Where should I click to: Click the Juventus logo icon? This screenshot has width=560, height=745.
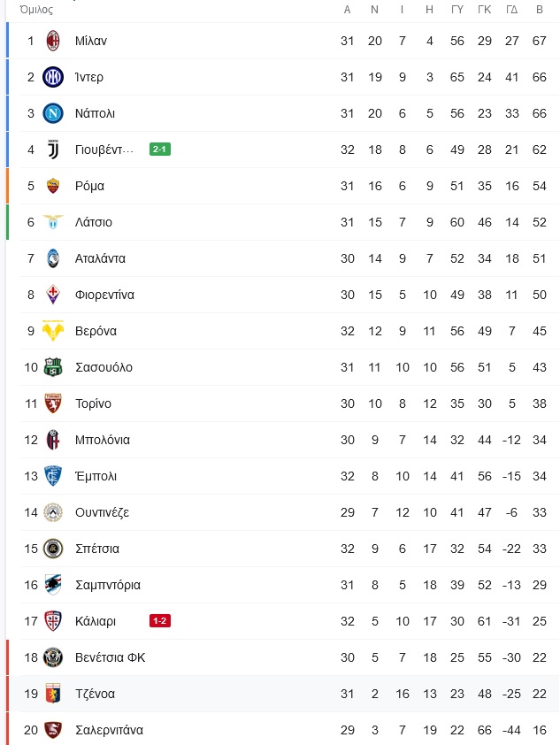(x=53, y=150)
